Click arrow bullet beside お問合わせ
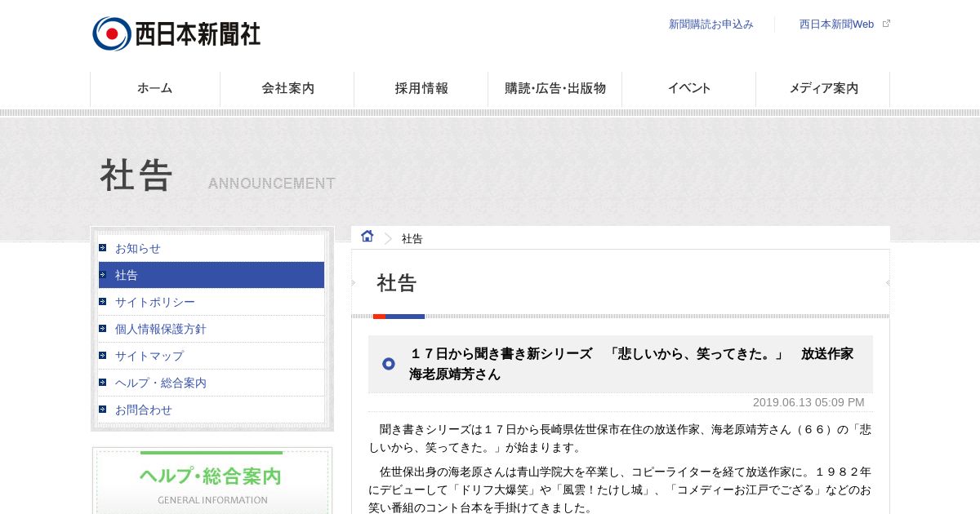Screen dimensions: 980x514 coord(103,410)
